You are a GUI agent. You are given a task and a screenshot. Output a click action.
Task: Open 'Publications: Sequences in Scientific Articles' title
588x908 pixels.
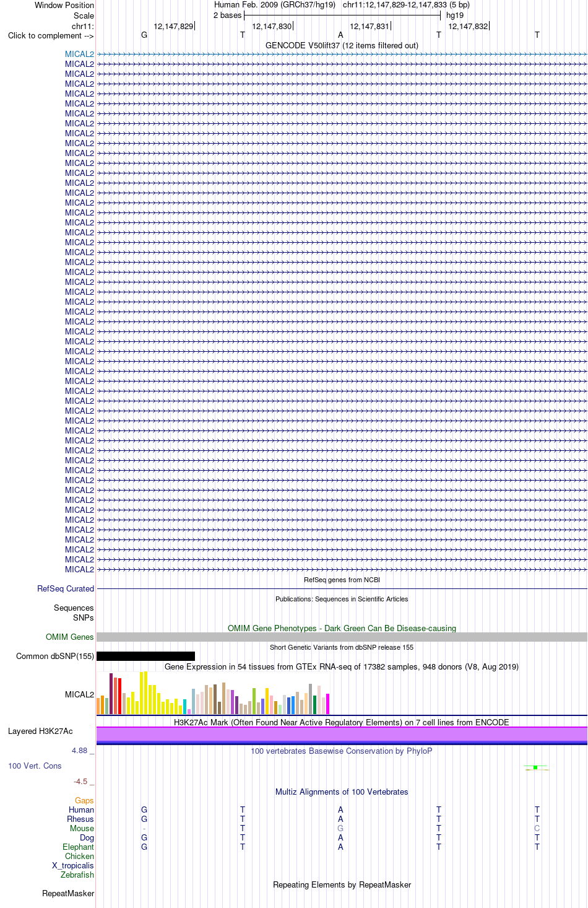point(342,599)
